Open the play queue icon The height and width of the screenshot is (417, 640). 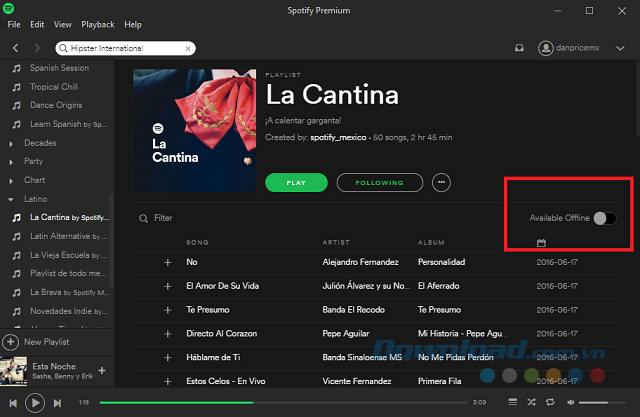[513, 402]
